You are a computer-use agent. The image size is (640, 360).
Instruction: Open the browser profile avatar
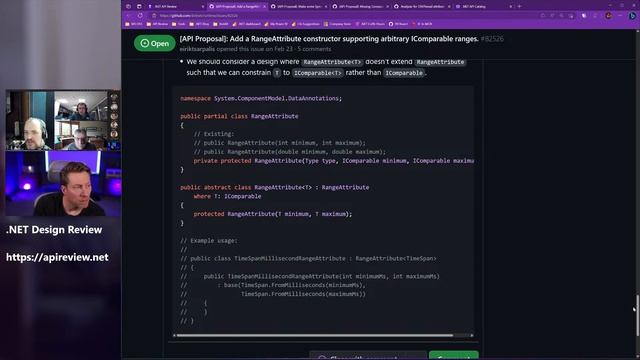(609, 16)
